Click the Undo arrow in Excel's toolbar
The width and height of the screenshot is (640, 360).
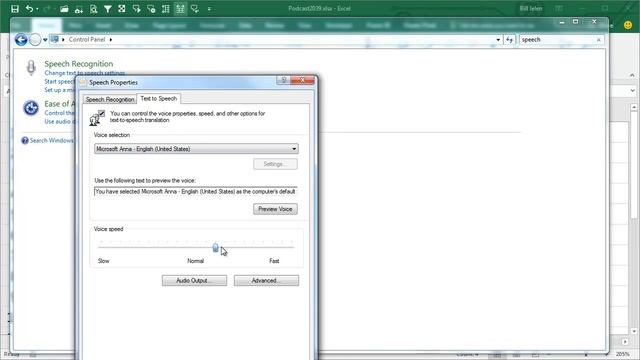[29, 9]
